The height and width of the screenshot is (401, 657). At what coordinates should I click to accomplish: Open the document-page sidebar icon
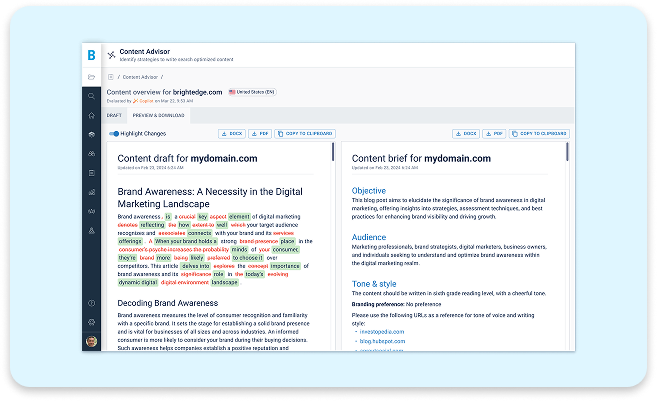click(x=91, y=173)
